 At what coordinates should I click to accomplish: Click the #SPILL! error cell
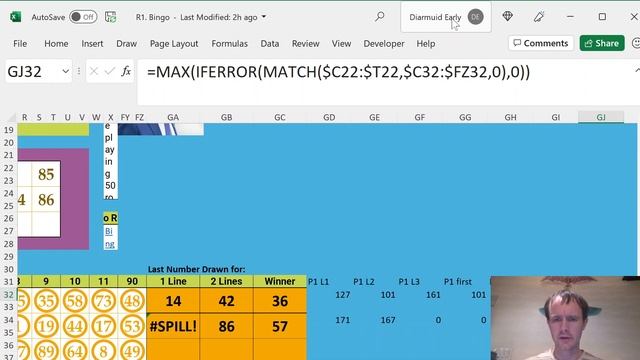(173, 327)
